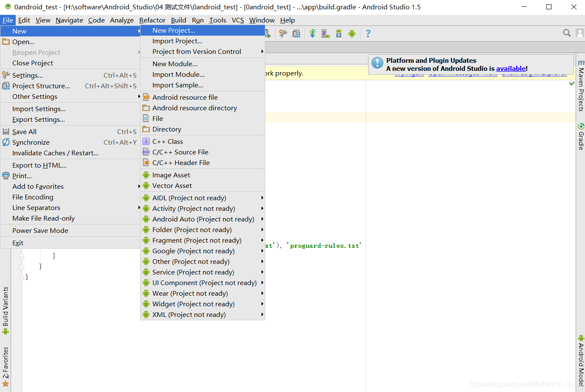Click Save All in File menu

point(70,132)
